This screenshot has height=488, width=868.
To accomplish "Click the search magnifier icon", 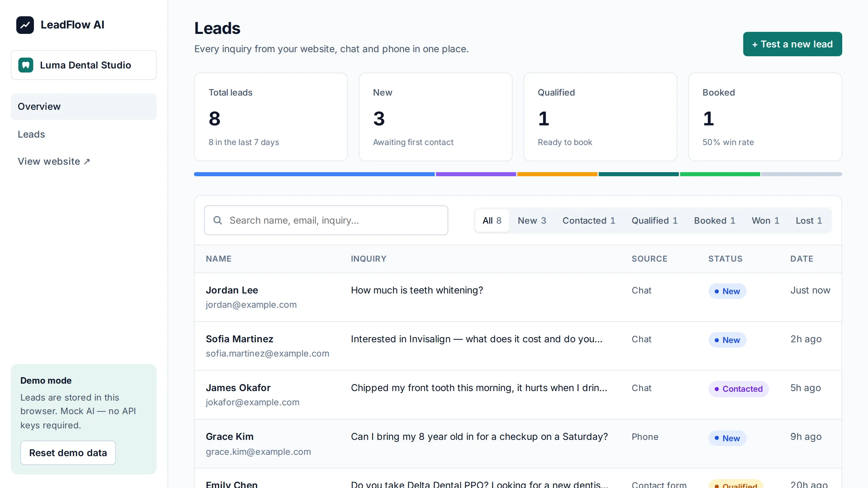I will coord(218,220).
